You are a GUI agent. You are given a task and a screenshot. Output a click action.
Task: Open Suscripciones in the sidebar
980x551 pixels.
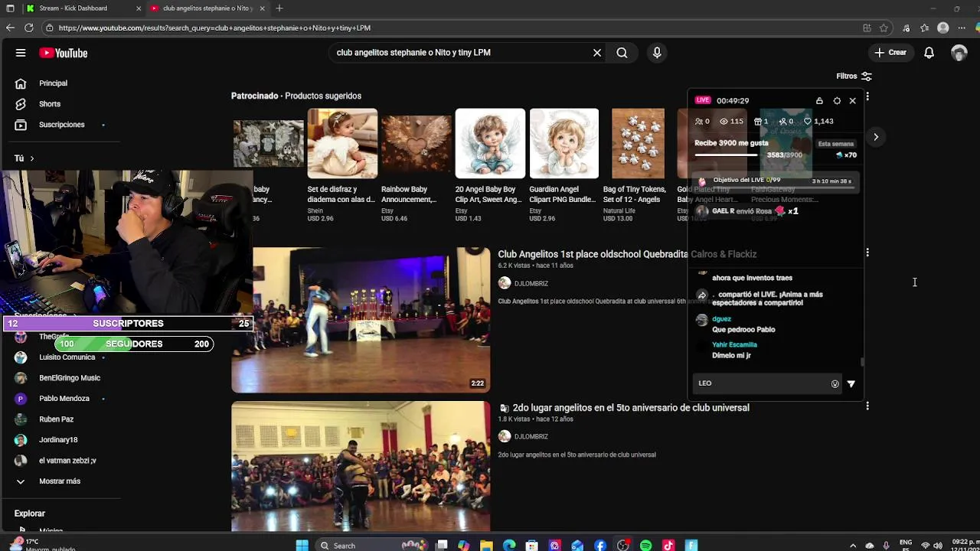pyautogui.click(x=62, y=125)
